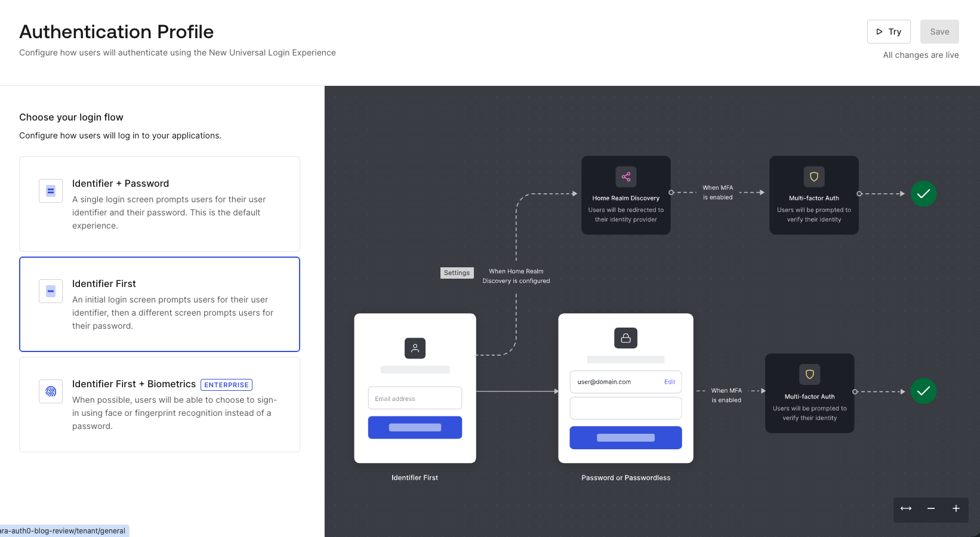Select the Identifier First login flow
The image size is (980, 537).
pos(159,304)
